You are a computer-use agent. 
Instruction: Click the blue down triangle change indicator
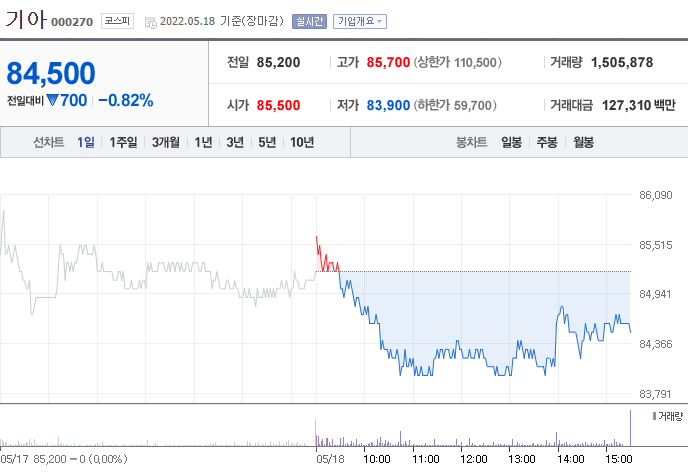pyautogui.click(x=53, y=101)
